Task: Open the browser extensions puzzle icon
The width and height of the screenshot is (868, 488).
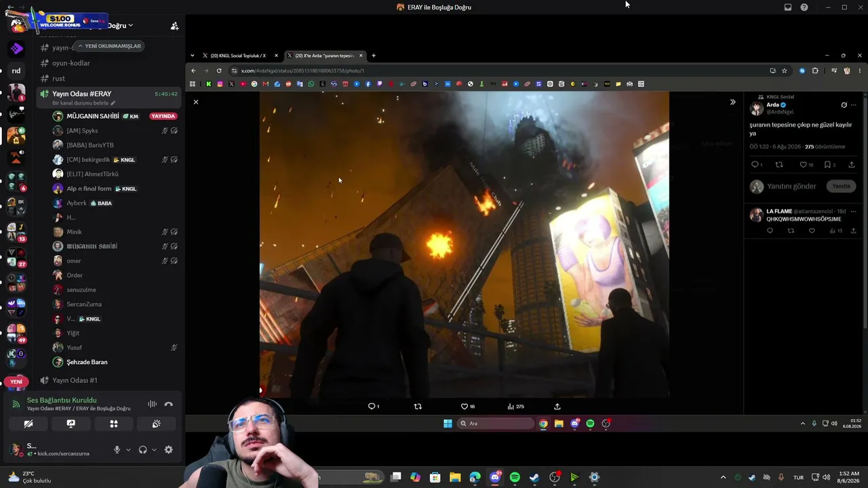Action: pos(815,70)
